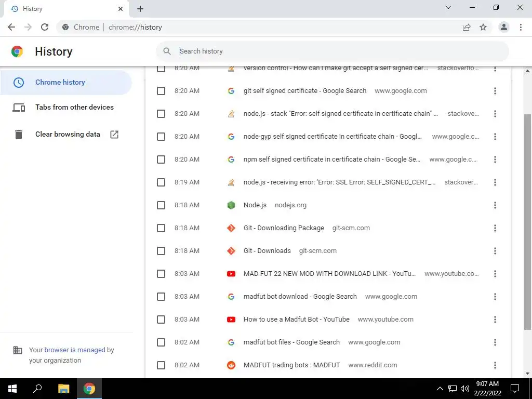The image size is (532, 399).
Task: Tick checkbox for Git - Downloads entry
Action: [x=161, y=251]
